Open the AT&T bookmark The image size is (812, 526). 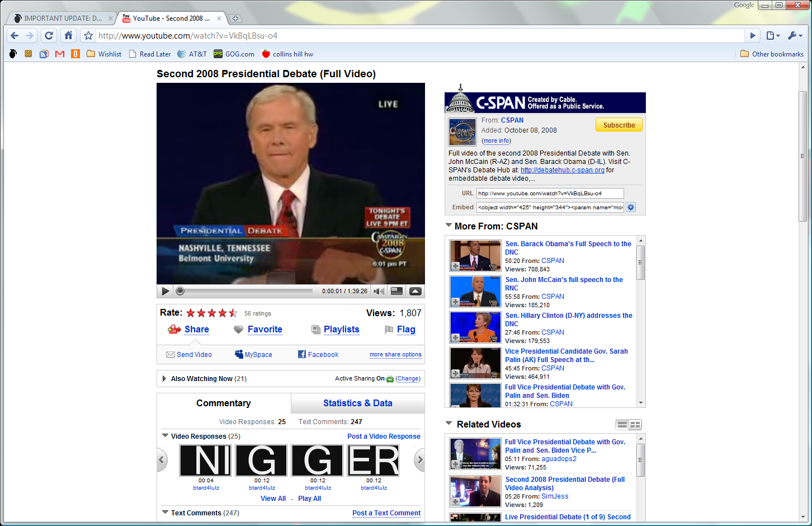(192, 54)
